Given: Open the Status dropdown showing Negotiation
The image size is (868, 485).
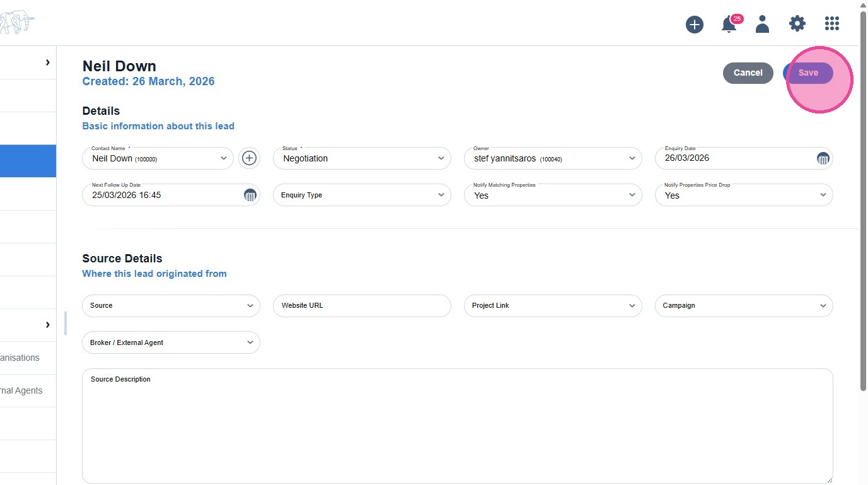Looking at the screenshot, I should (362, 158).
